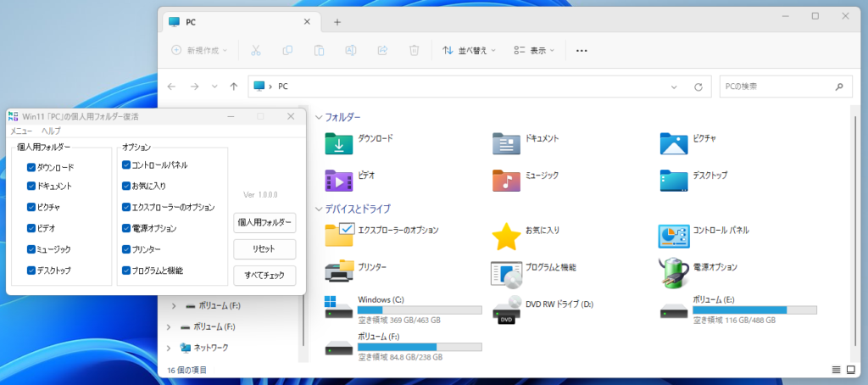Switch to details view icon in status bar

(x=836, y=370)
